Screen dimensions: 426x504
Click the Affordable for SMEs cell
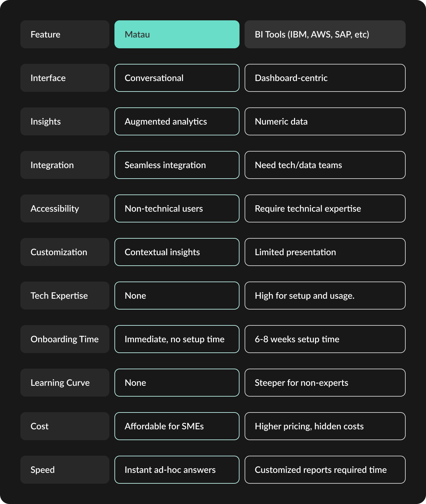point(177,426)
